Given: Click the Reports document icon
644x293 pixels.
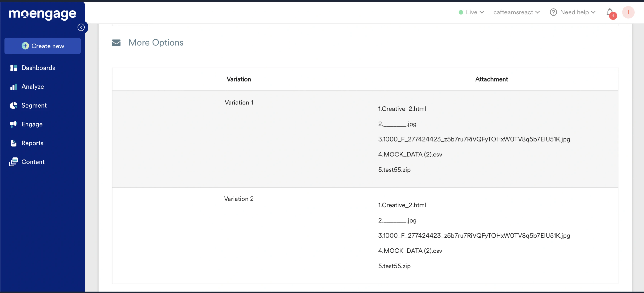Looking at the screenshot, I should pyautogui.click(x=13, y=143).
